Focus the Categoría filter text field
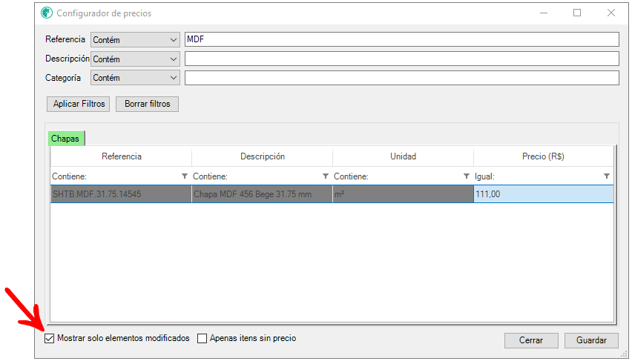 click(401, 78)
